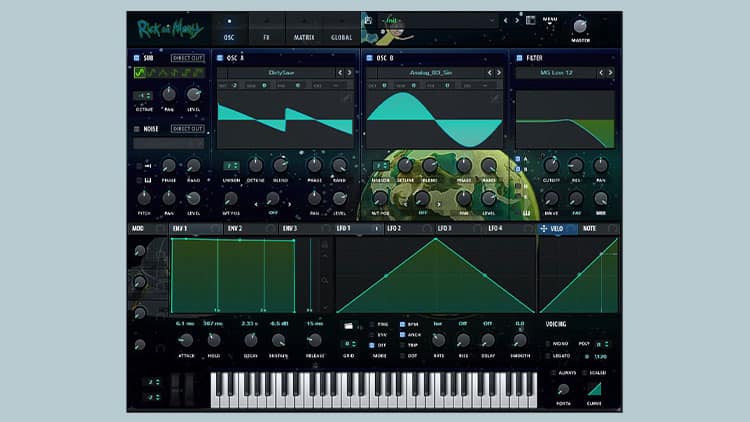Open the MATRIX tab
This screenshot has width=750, height=422.
tap(304, 29)
